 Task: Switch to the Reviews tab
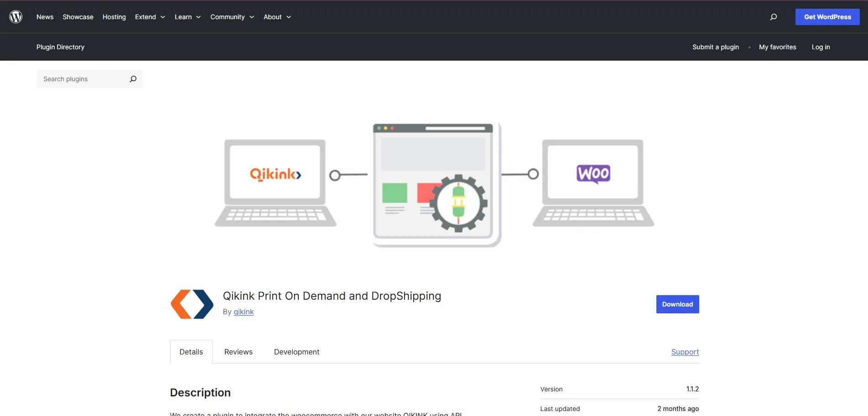tap(239, 352)
